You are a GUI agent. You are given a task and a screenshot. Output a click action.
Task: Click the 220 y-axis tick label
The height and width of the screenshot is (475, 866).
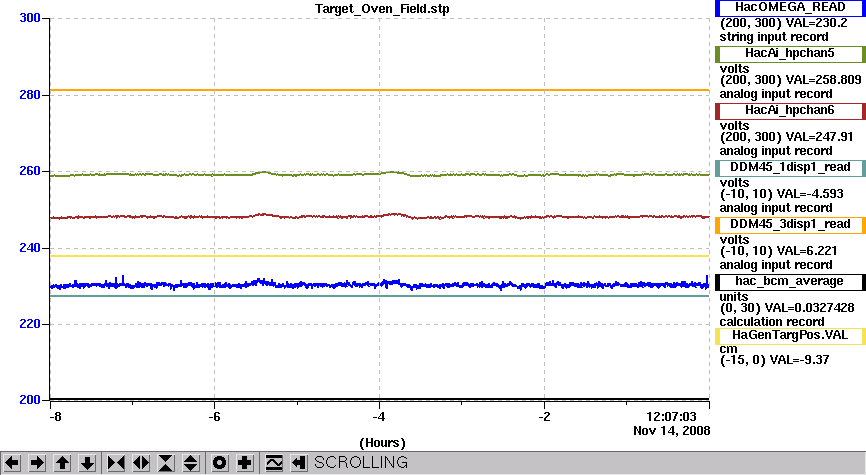[x=30, y=324]
